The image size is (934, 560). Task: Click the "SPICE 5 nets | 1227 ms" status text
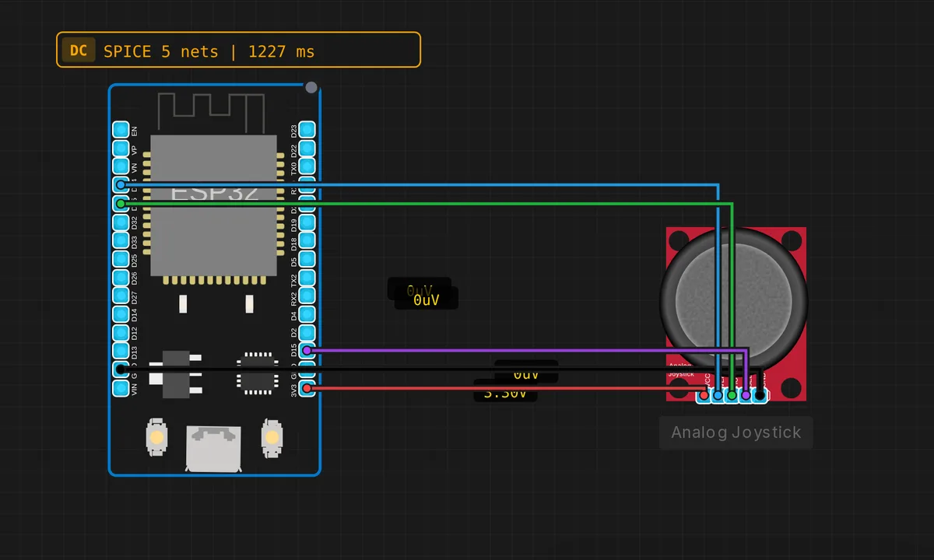[x=209, y=51]
